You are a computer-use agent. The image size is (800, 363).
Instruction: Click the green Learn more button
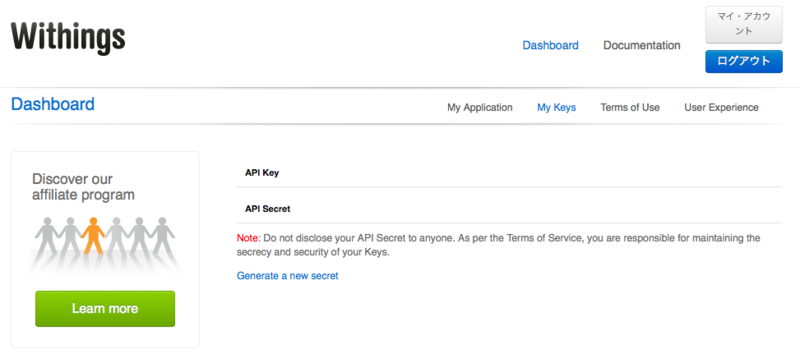tap(105, 309)
